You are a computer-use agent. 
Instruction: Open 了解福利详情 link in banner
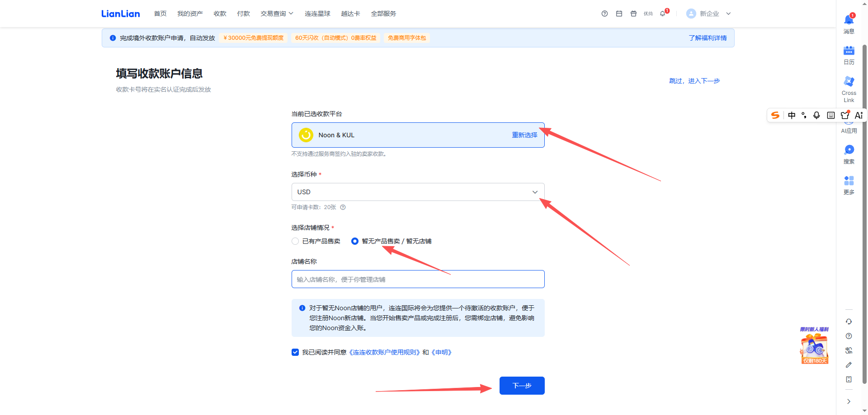click(x=708, y=38)
